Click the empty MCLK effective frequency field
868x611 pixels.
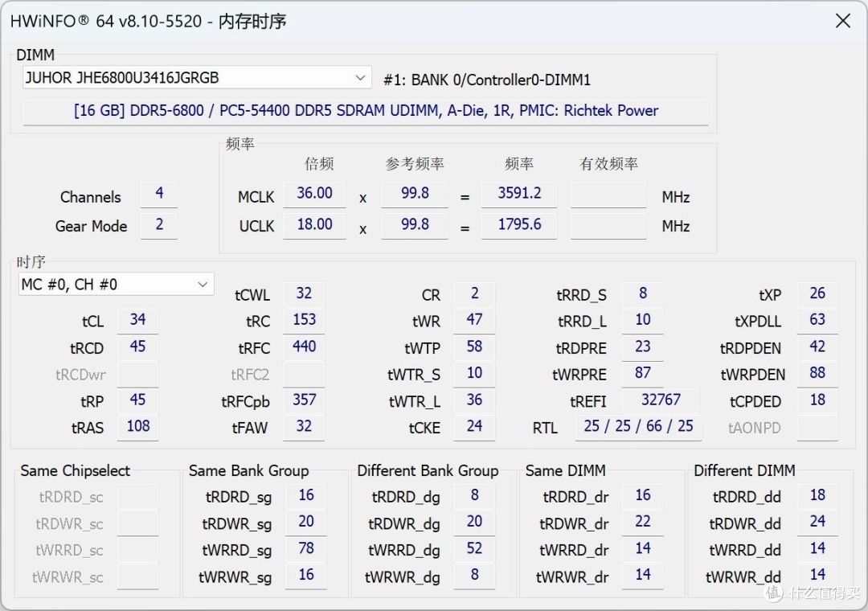608,194
